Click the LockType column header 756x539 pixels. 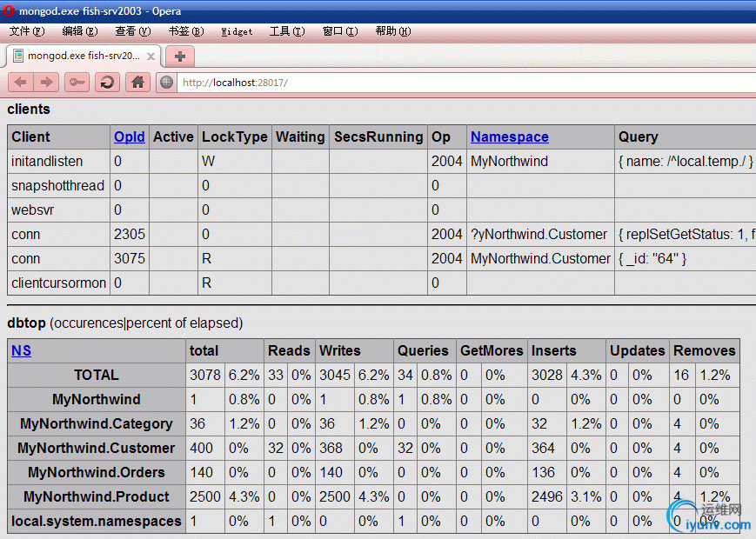(x=235, y=136)
